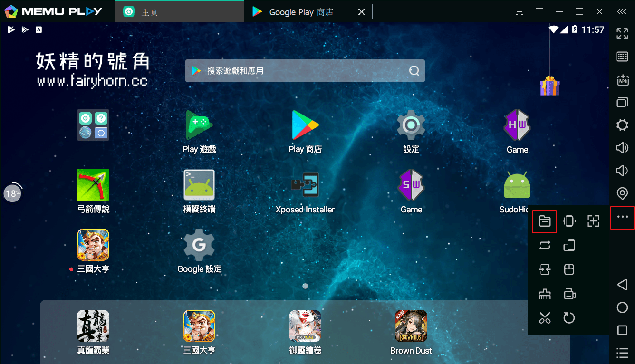Screen dimensions: 635x364
Task: Open the menu list icon in sidebar
Action: (622, 353)
